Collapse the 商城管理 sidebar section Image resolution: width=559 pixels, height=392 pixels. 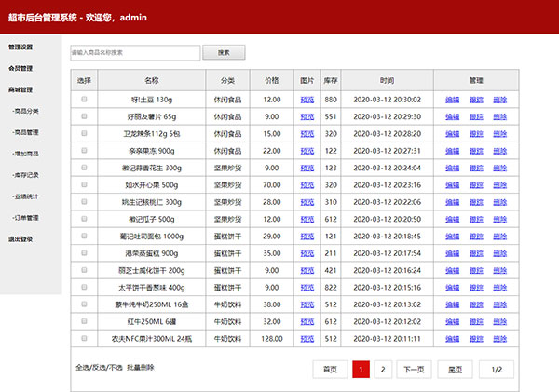(20, 90)
